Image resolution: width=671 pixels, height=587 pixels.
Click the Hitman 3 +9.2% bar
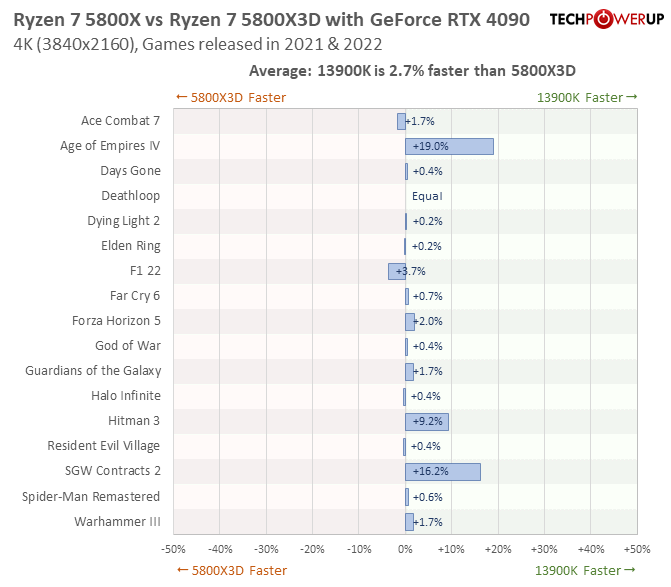point(427,422)
